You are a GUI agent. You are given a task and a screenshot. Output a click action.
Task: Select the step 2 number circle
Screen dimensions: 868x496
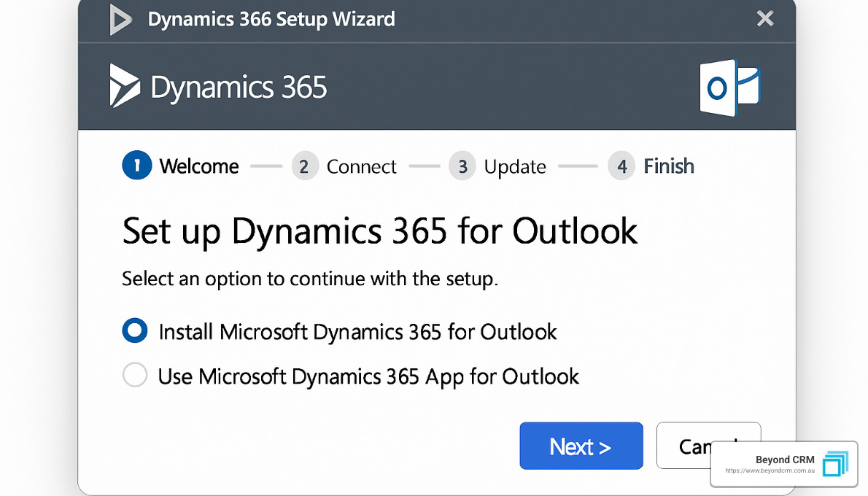coord(305,167)
